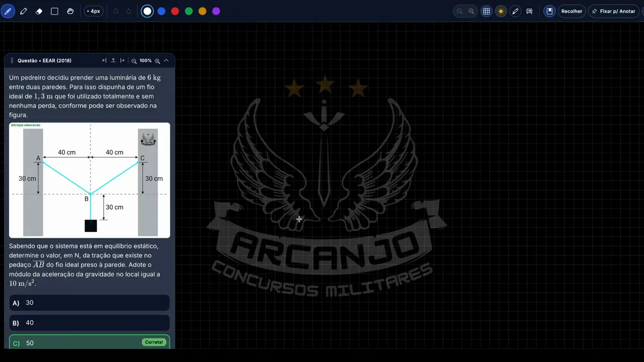Dock question panel to the right
Screen dimensions: 644x362
coord(122,60)
